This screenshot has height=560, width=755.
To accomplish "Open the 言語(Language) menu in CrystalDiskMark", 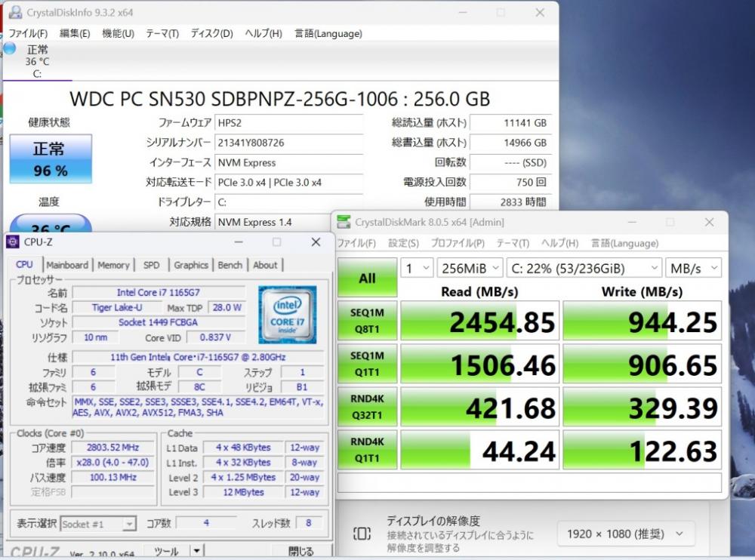I will point(625,243).
